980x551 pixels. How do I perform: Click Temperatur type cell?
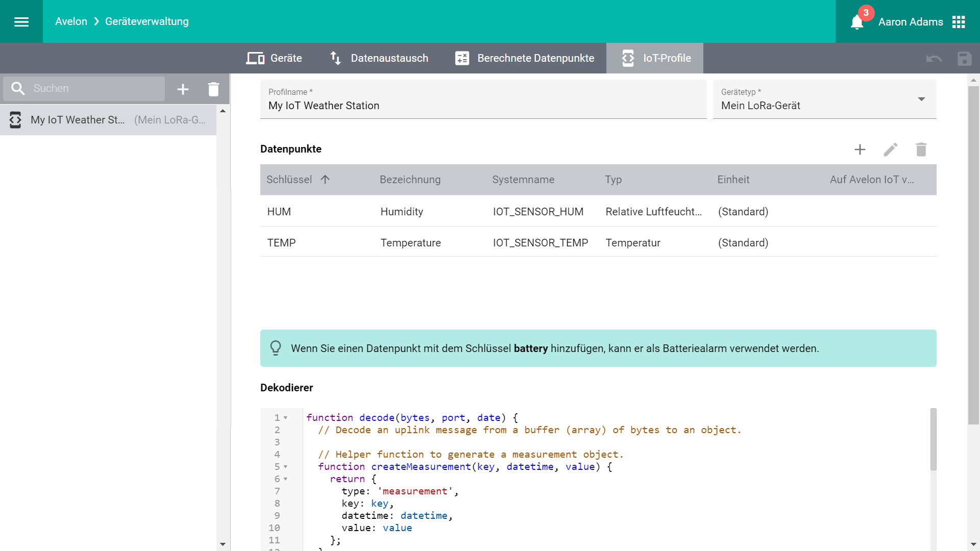click(633, 243)
